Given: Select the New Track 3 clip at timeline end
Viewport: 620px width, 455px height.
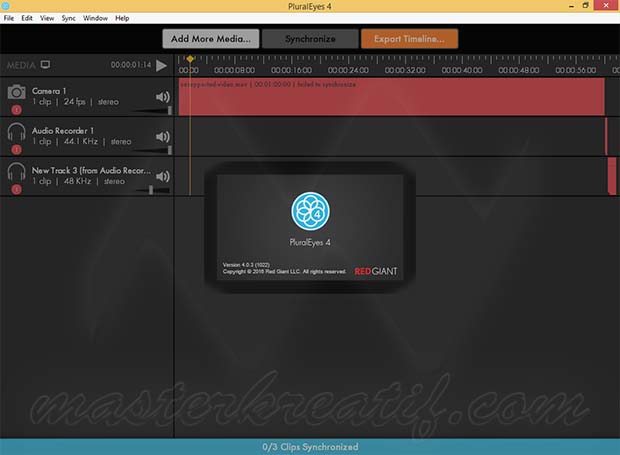Looking at the screenshot, I should coord(612,176).
